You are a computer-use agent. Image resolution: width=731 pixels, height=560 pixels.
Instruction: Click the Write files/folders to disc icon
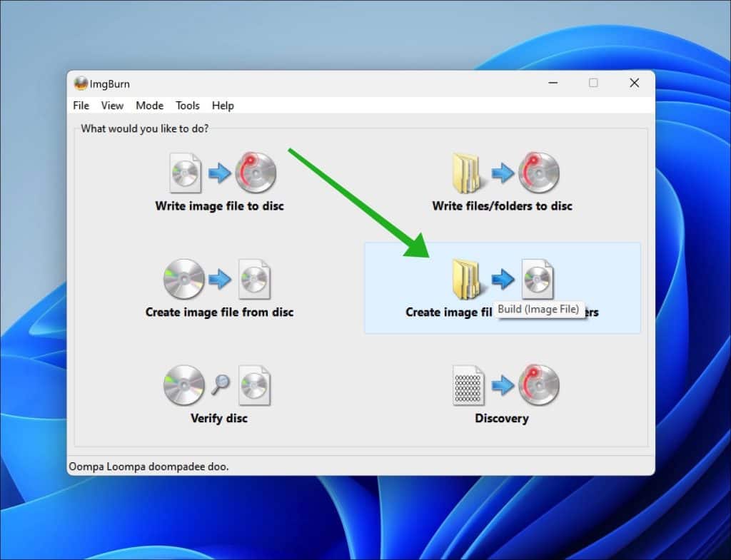(x=506, y=173)
